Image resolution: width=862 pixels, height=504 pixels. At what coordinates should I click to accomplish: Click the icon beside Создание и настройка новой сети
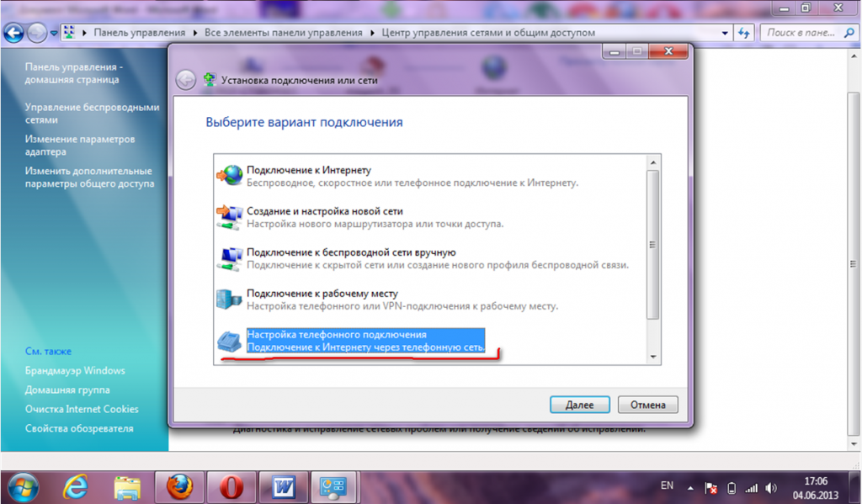tap(230, 217)
